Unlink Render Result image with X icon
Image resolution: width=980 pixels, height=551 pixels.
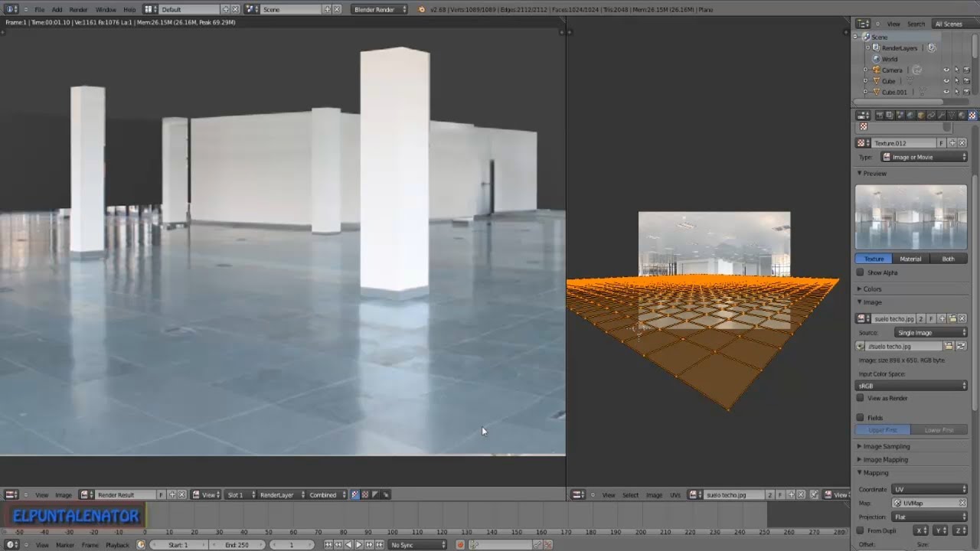click(181, 495)
